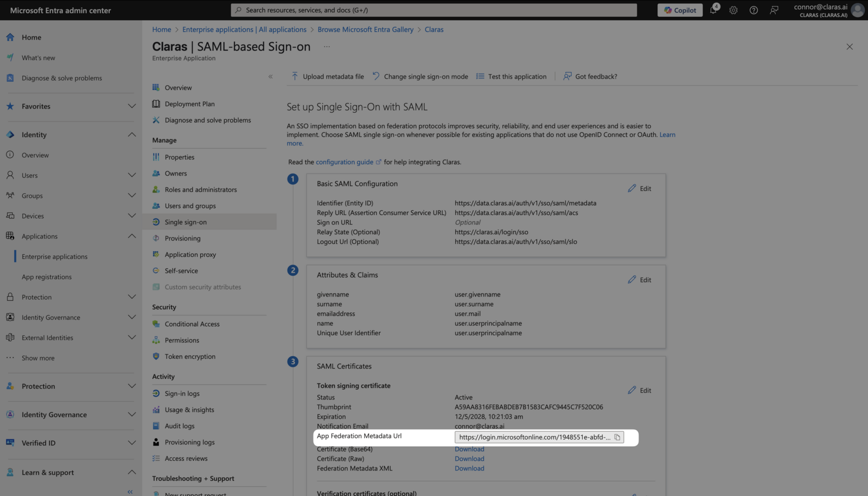Open Provisioning logs
This screenshot has width=868, height=496.
pos(189,442)
